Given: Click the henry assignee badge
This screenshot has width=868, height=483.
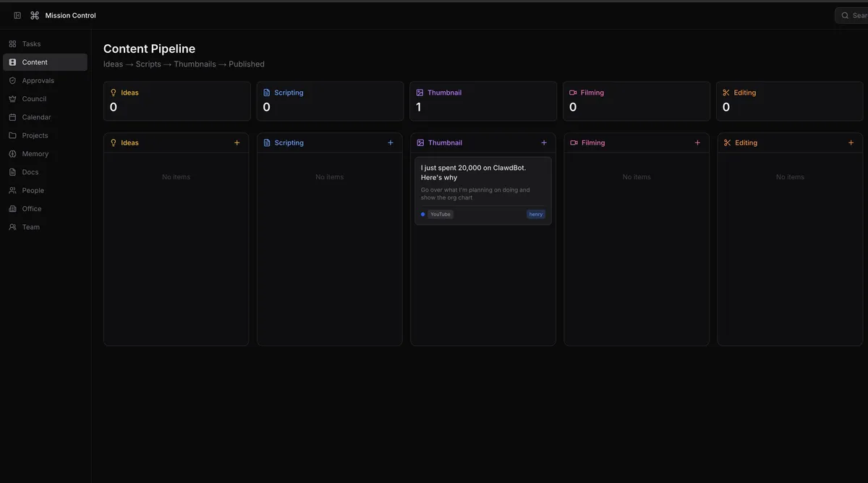Looking at the screenshot, I should [535, 214].
